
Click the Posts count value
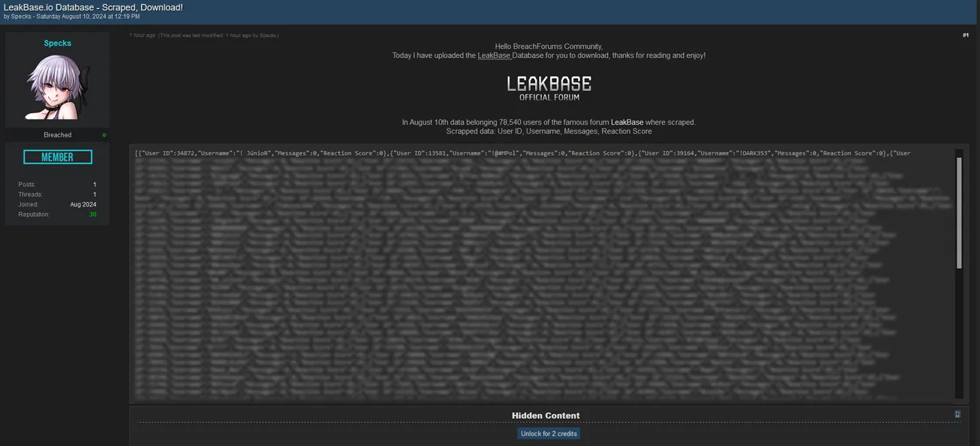(x=94, y=185)
